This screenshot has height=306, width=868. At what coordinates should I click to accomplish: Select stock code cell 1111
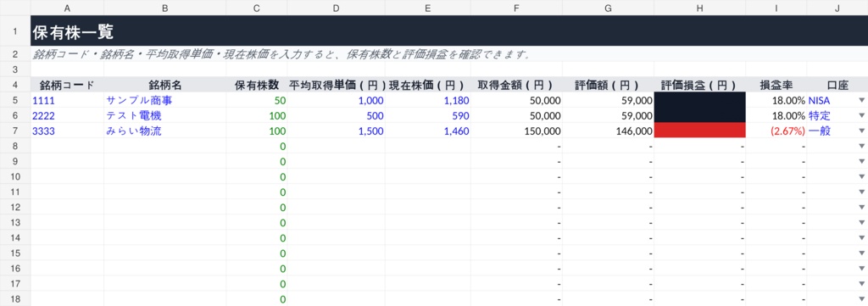point(67,100)
